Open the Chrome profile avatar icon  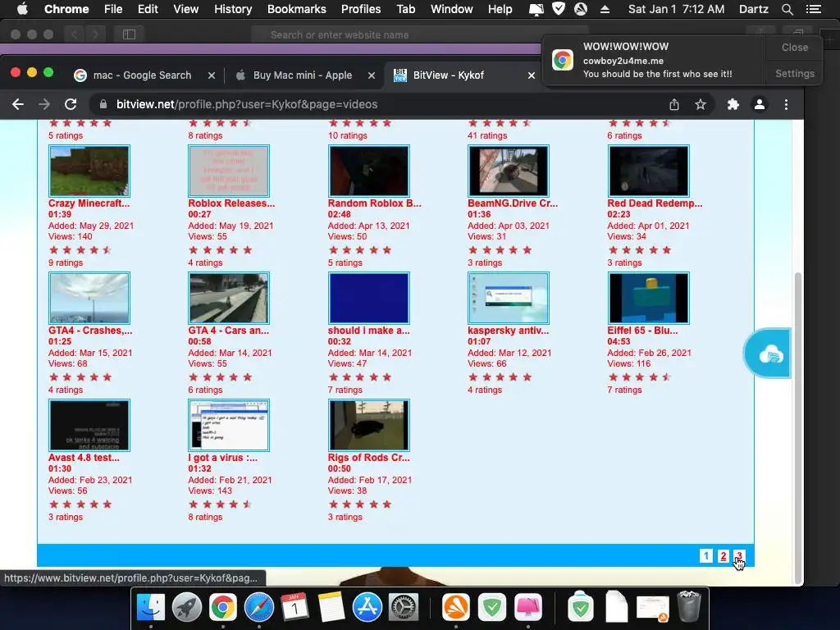point(759,104)
